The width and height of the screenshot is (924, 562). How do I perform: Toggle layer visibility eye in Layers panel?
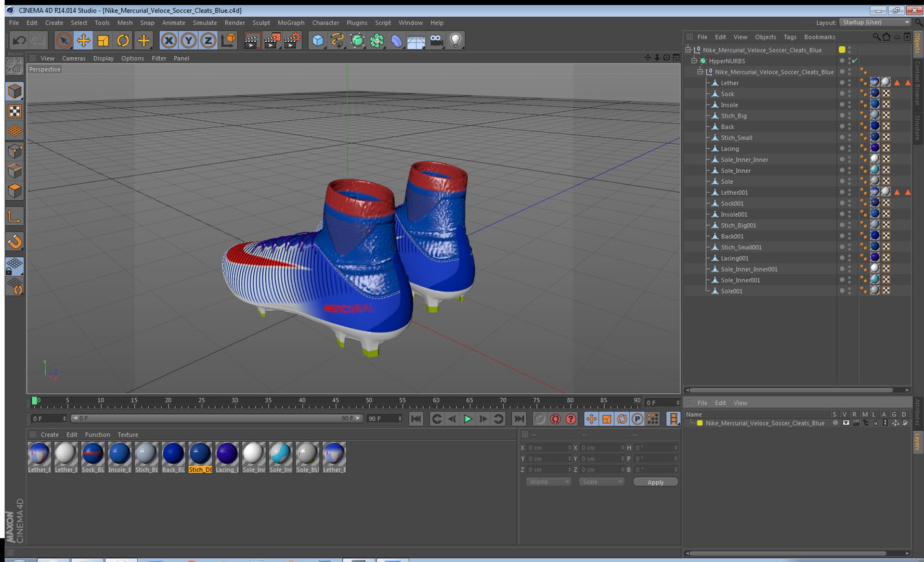[x=845, y=423]
